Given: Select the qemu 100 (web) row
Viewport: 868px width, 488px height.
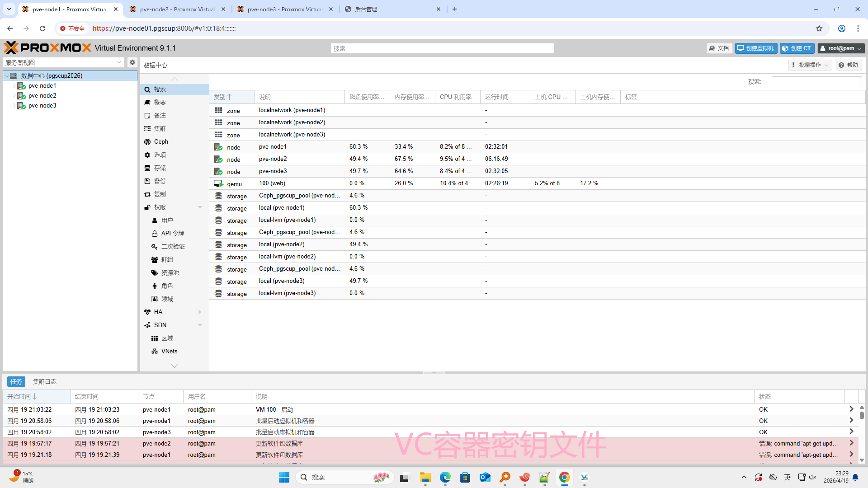Looking at the screenshot, I should pos(537,183).
